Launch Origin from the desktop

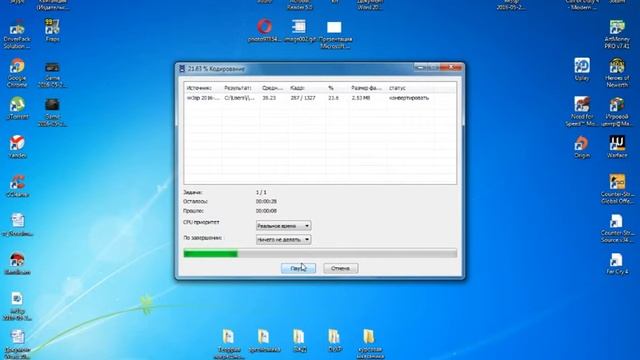[x=582, y=147]
